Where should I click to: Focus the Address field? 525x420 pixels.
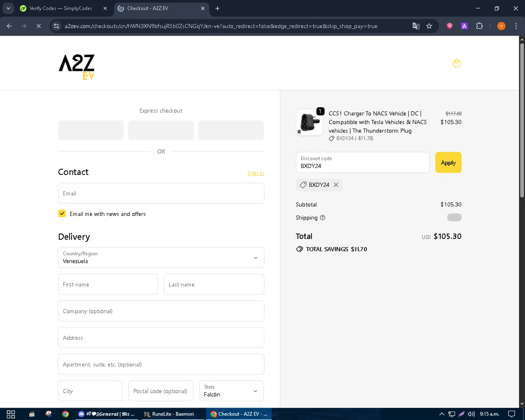(161, 337)
